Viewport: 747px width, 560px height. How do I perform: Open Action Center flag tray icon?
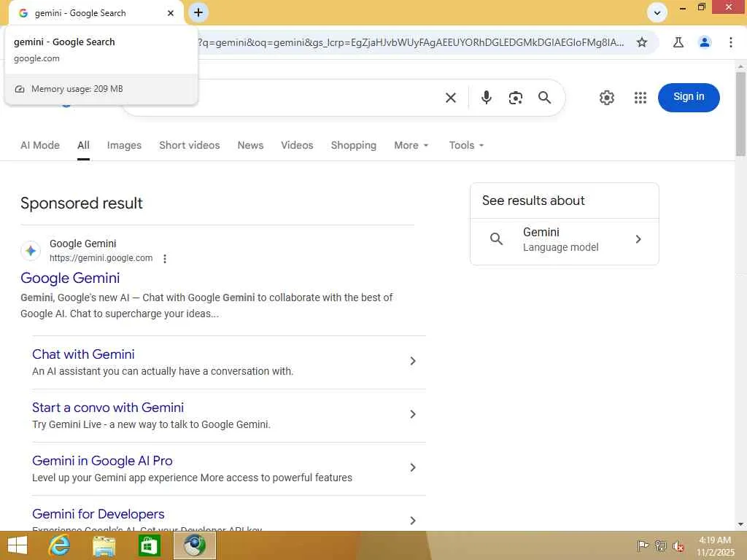(x=643, y=545)
